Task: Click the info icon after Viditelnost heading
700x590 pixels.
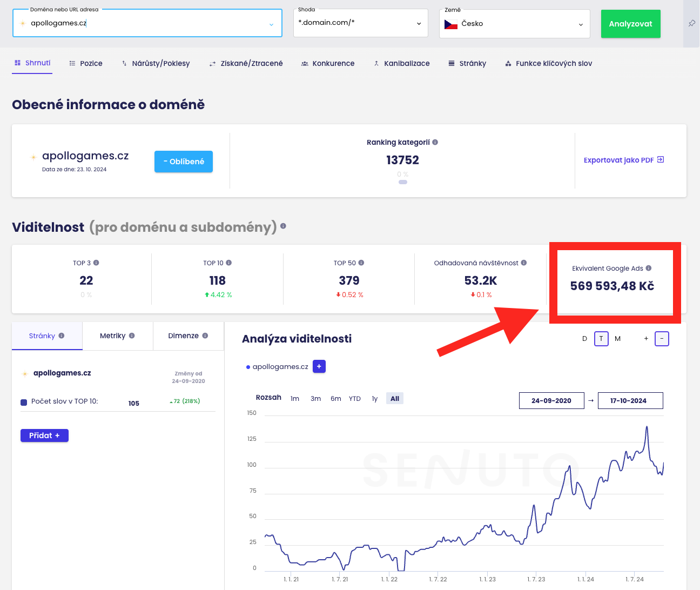Action: (x=284, y=227)
